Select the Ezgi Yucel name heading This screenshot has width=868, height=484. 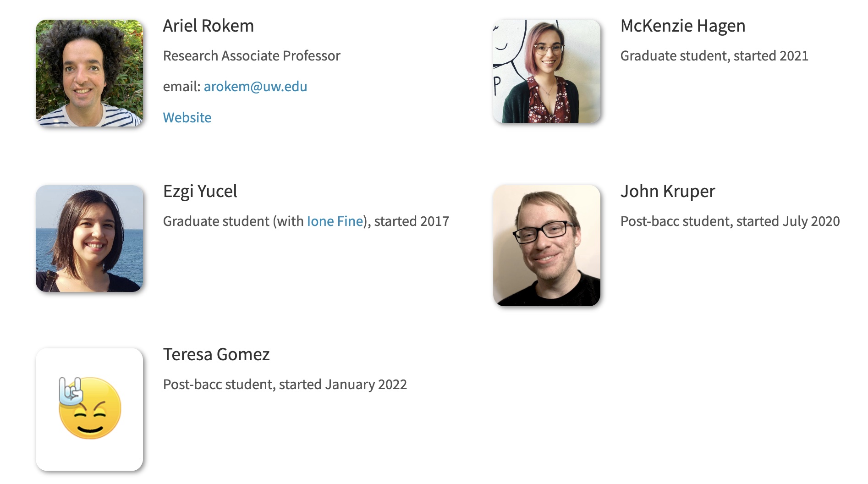[200, 192]
